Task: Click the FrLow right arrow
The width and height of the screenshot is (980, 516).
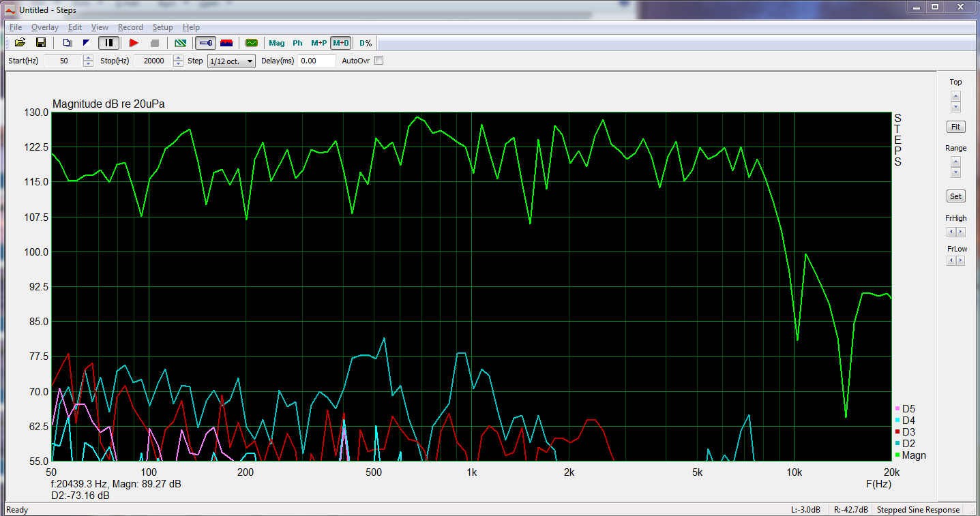Action: [x=960, y=260]
